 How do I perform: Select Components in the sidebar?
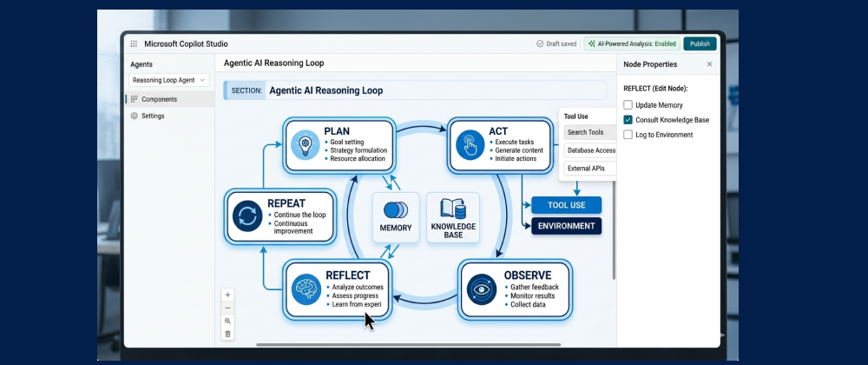(170, 99)
